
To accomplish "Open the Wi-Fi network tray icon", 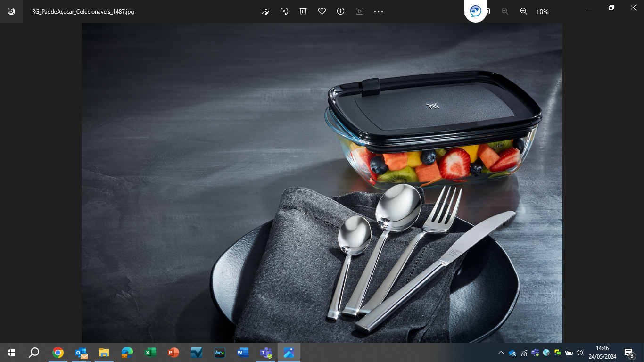I will coord(524,353).
